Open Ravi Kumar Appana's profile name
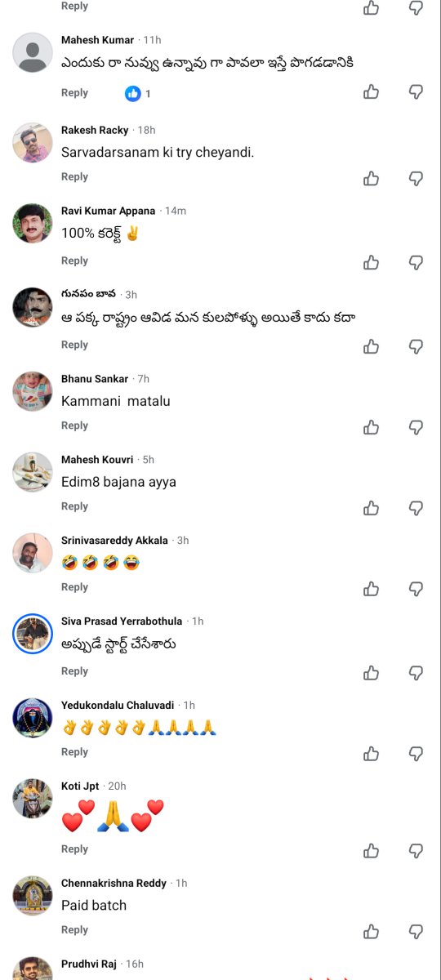Image resolution: width=441 pixels, height=980 pixels. pos(108,211)
